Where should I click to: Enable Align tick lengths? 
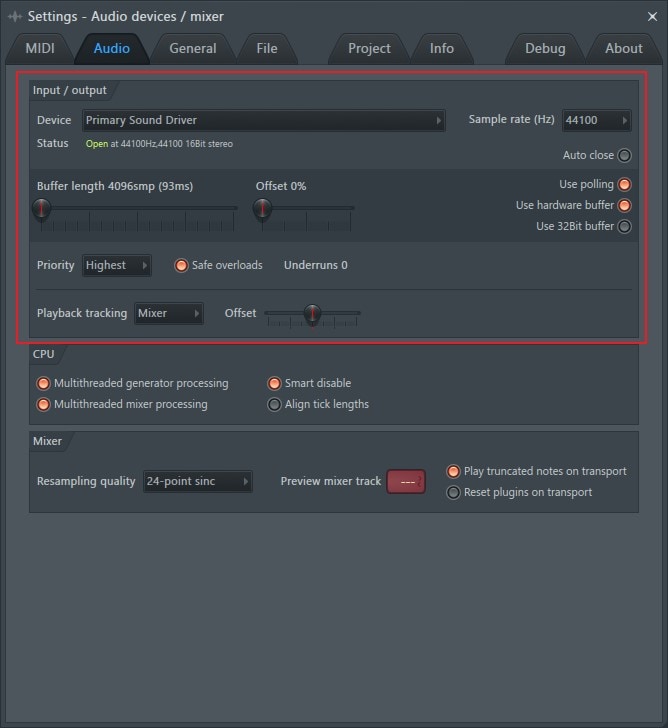pyautogui.click(x=274, y=404)
